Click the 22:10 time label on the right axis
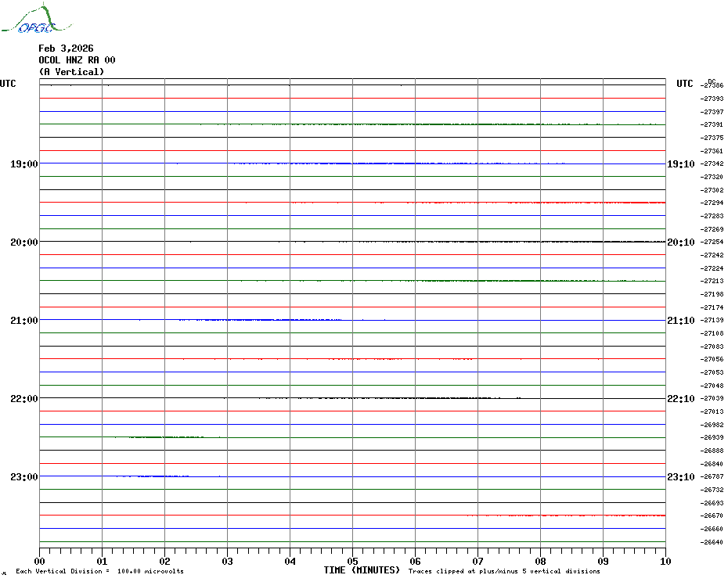728x582 pixels. (x=679, y=399)
